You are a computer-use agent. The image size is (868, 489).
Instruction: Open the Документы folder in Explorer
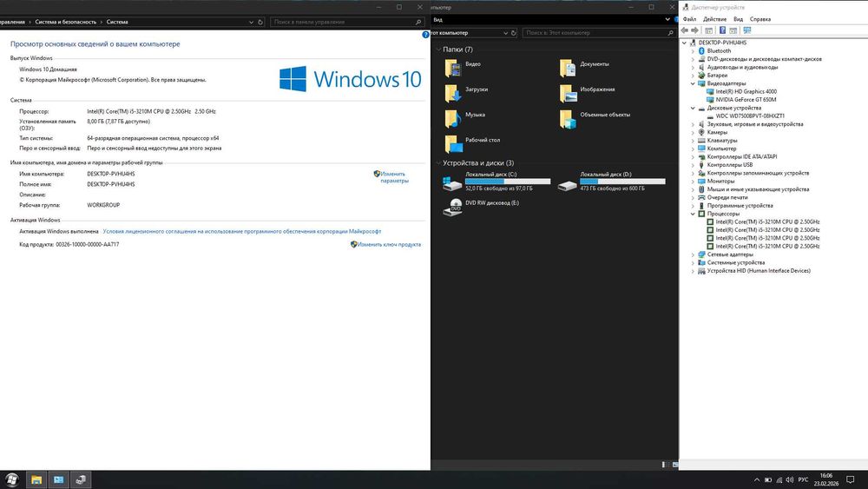[x=584, y=68]
